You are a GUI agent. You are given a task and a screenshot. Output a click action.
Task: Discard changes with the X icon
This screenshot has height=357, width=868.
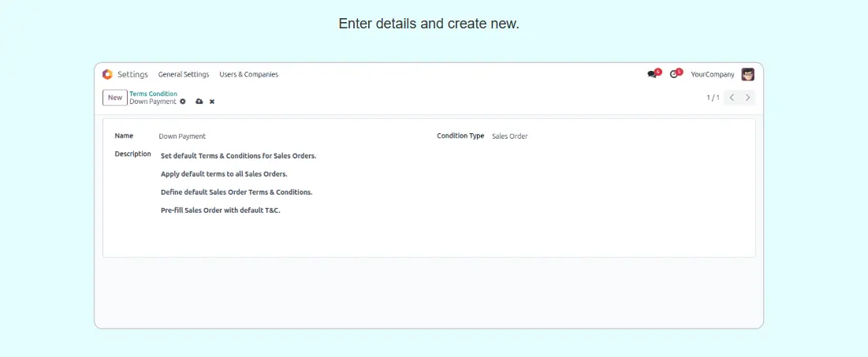point(212,102)
